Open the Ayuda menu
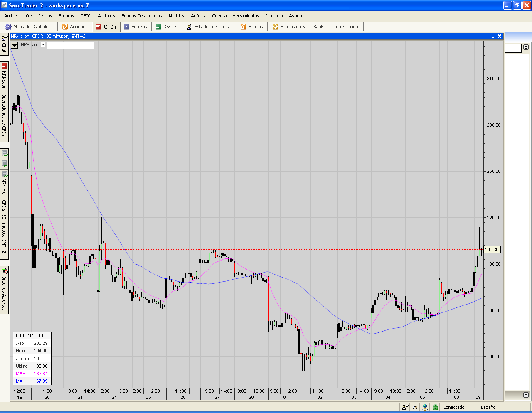532x413 pixels. [296, 16]
